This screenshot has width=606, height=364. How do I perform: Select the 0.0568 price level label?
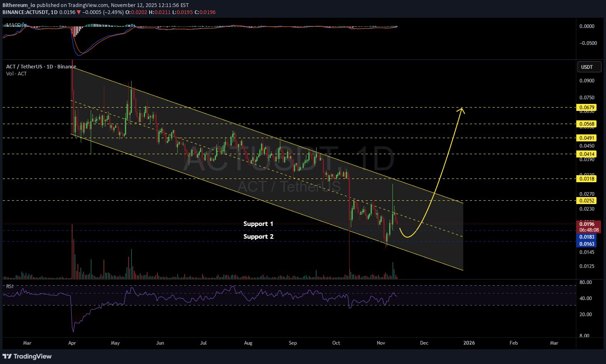coord(587,124)
